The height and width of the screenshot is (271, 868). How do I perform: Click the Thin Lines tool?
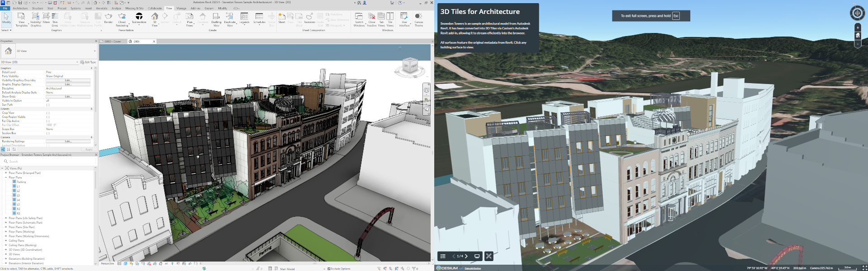55,17
